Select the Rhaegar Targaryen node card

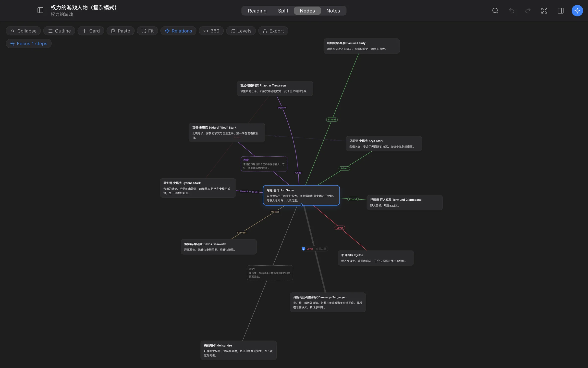pos(275,88)
